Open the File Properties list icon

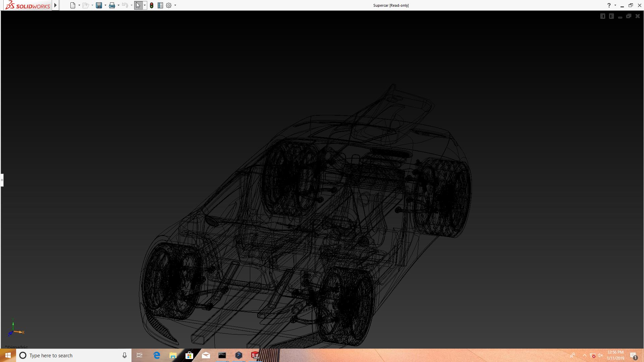coord(160,5)
